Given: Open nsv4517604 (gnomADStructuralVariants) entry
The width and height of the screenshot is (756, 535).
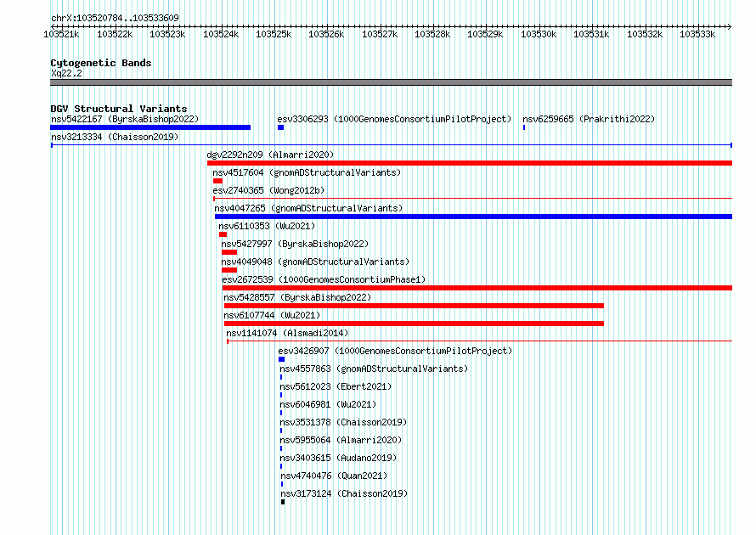Looking at the screenshot, I should pyautogui.click(x=307, y=172).
